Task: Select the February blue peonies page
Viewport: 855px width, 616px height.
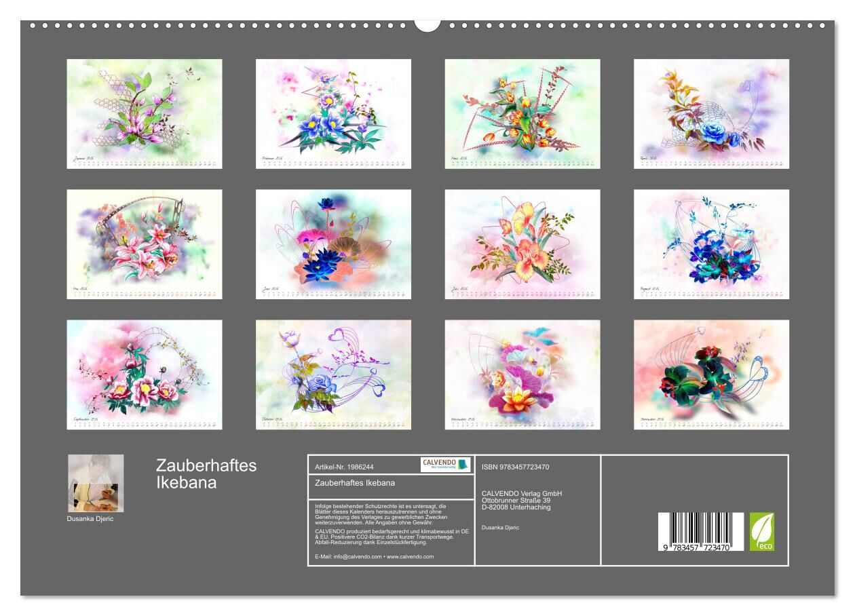Action: pyautogui.click(x=333, y=113)
